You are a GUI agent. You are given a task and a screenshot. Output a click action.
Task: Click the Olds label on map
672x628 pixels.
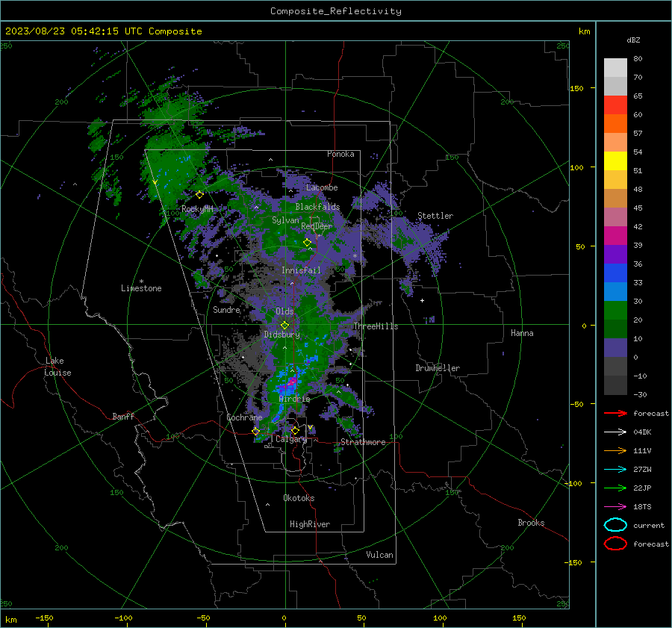click(284, 311)
